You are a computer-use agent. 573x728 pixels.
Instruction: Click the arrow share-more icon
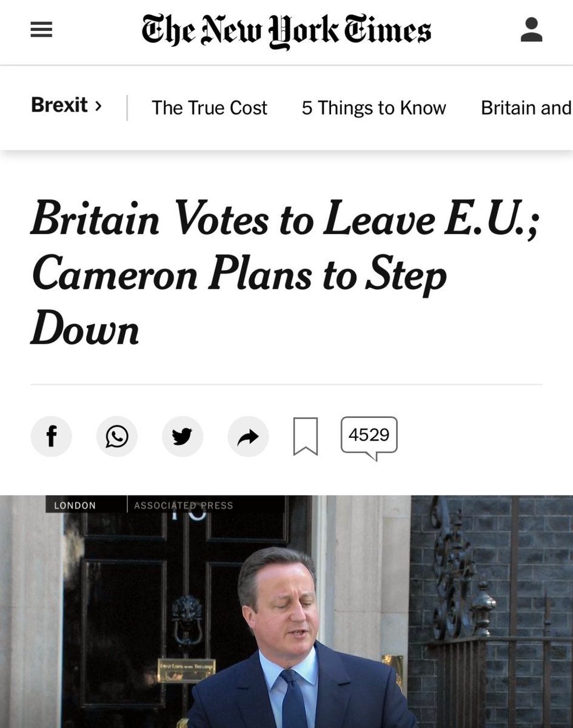(248, 436)
